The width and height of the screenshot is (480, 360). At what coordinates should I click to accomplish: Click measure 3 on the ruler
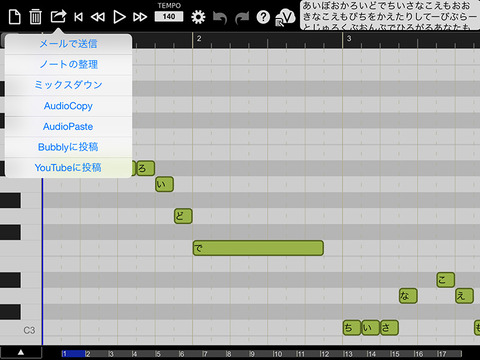point(349,38)
